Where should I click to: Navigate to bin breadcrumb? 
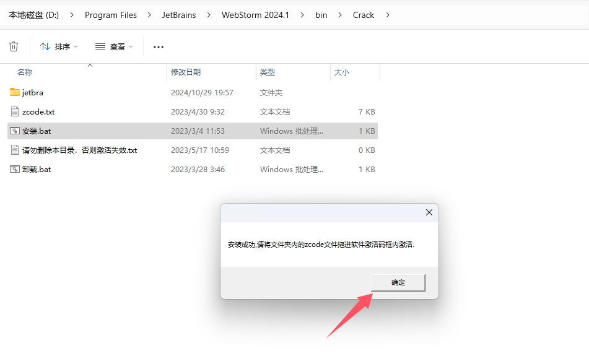coord(321,15)
